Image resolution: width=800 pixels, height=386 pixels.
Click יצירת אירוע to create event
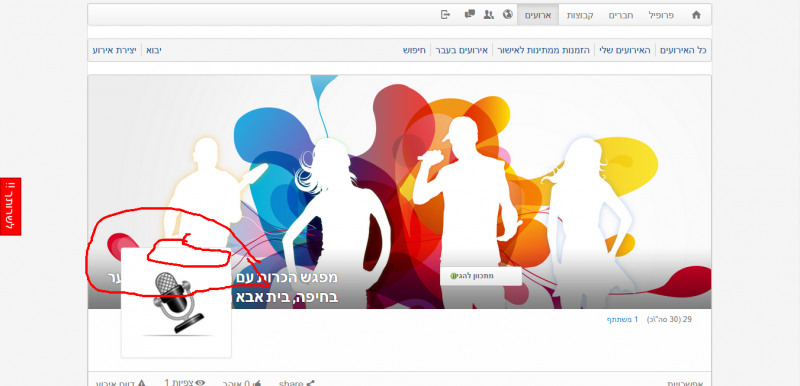coord(114,50)
